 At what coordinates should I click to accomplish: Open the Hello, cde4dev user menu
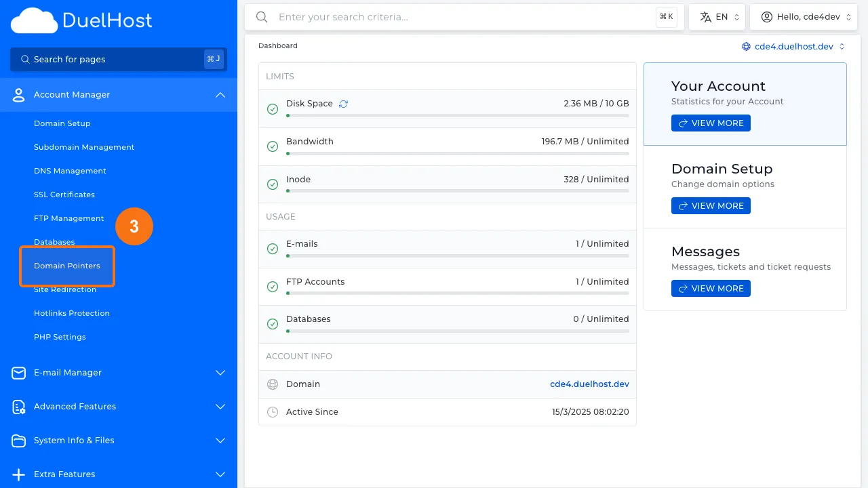[x=804, y=17]
